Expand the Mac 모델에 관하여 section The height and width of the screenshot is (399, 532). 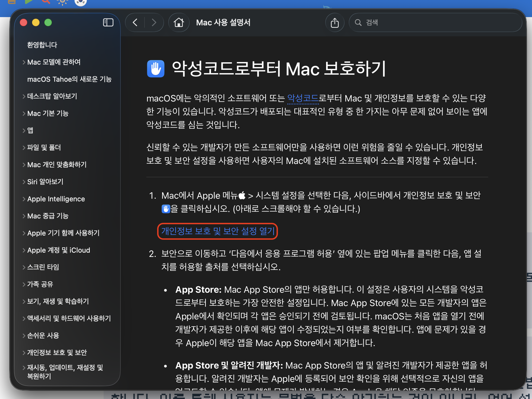(x=24, y=62)
